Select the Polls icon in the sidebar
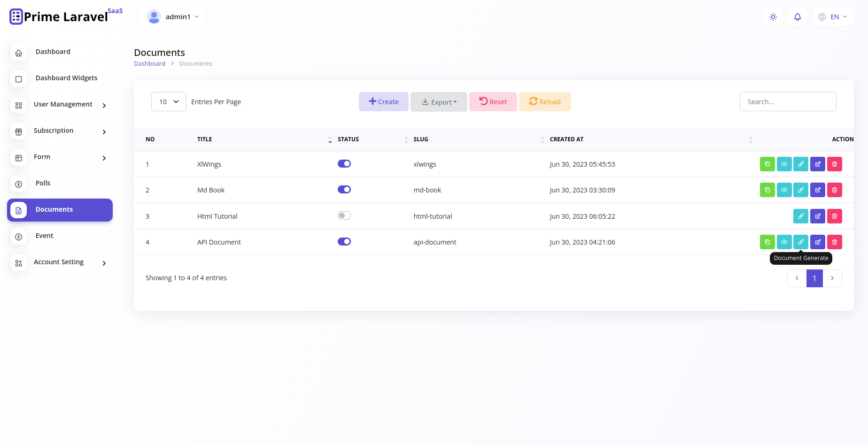Viewport: 868px width, 445px height. tap(18, 184)
